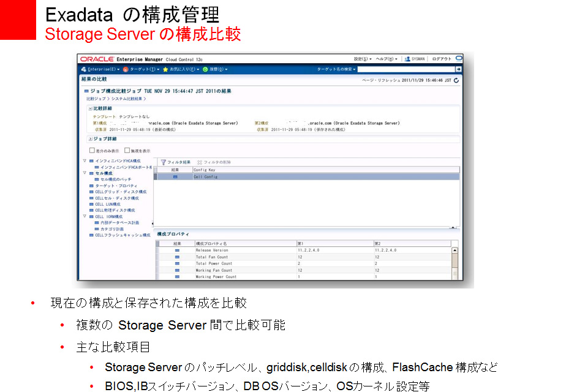Click the フィルタ結果 button label
Viewport: 566px width, 392px height.
click(179, 162)
